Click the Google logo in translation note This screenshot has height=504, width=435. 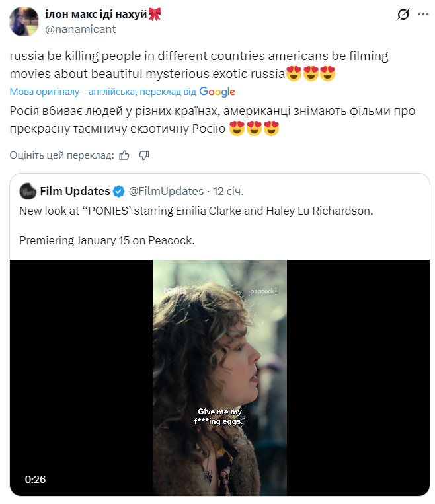pyautogui.click(x=217, y=92)
